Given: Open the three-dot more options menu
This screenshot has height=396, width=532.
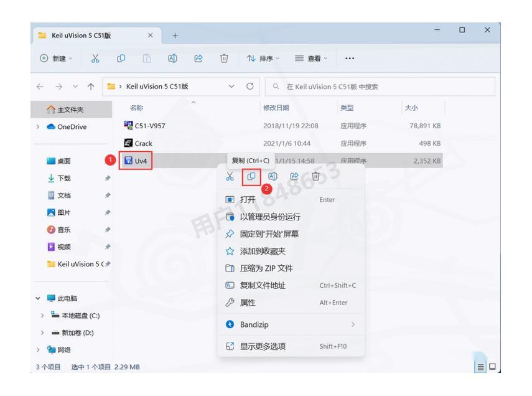Looking at the screenshot, I should [350, 59].
